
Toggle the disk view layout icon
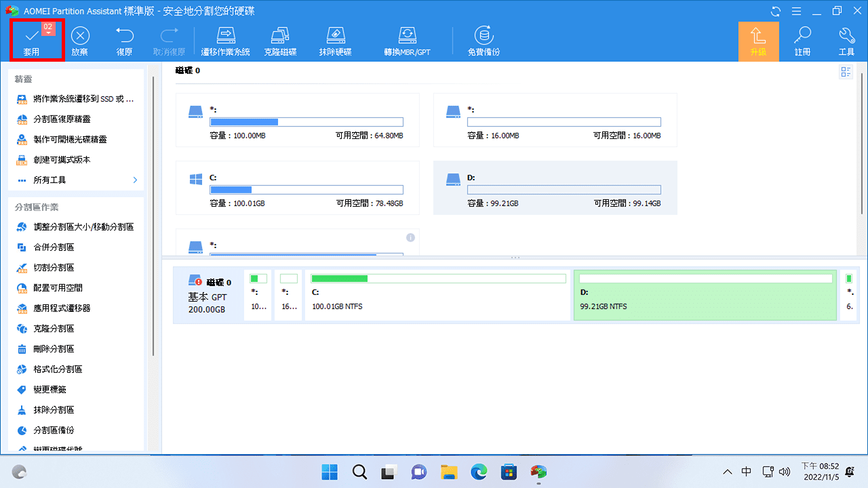845,71
